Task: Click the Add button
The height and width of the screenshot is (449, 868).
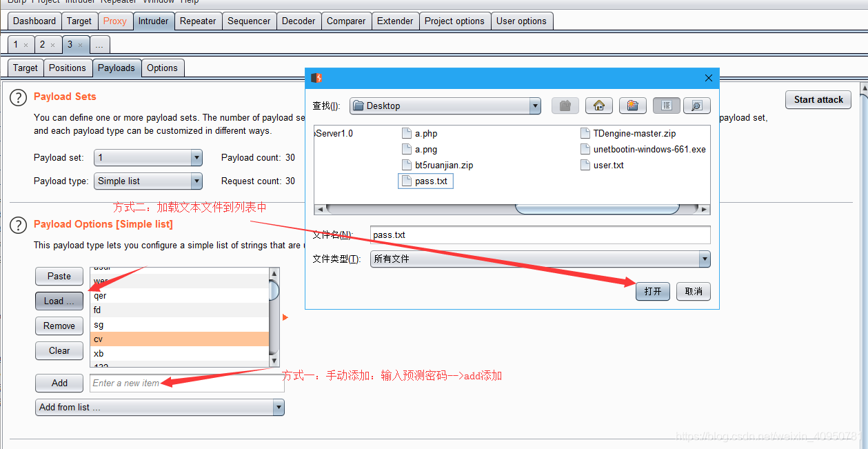Action: (59, 383)
